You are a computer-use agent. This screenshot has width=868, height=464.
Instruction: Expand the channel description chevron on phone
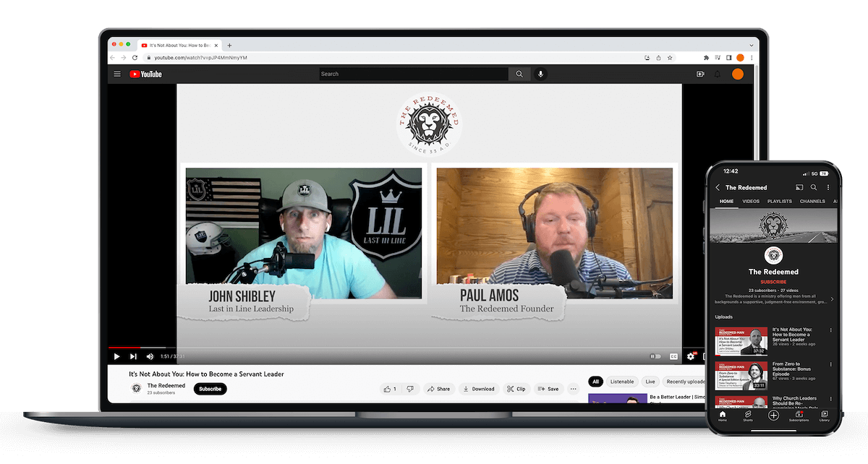(x=832, y=298)
